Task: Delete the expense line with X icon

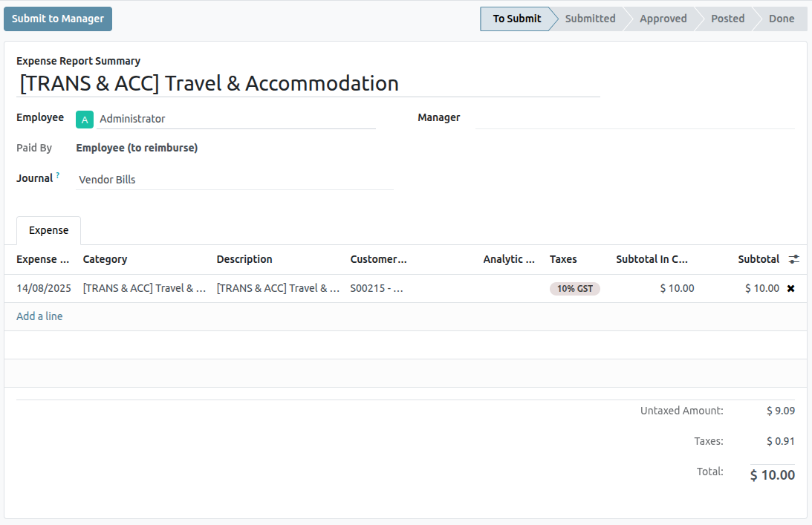Action: (790, 288)
